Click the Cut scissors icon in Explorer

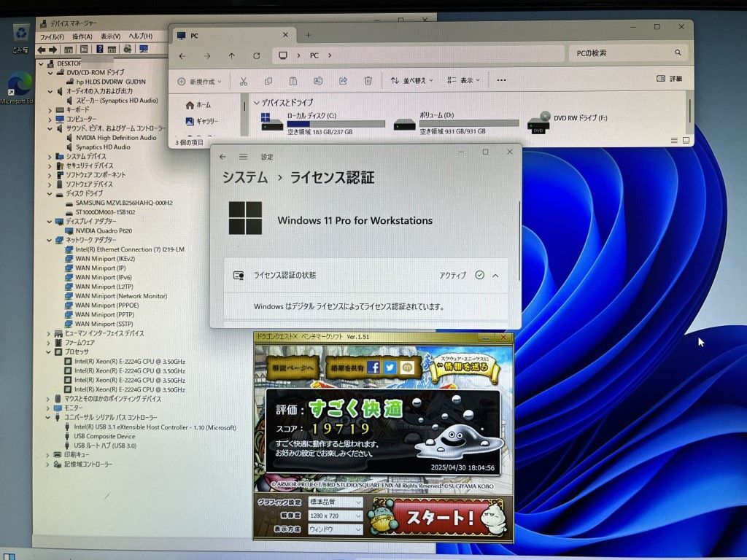pos(244,82)
